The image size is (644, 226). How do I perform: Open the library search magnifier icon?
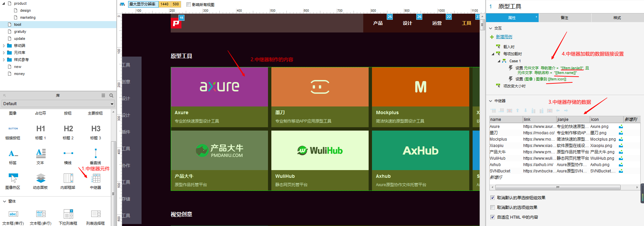(x=111, y=95)
